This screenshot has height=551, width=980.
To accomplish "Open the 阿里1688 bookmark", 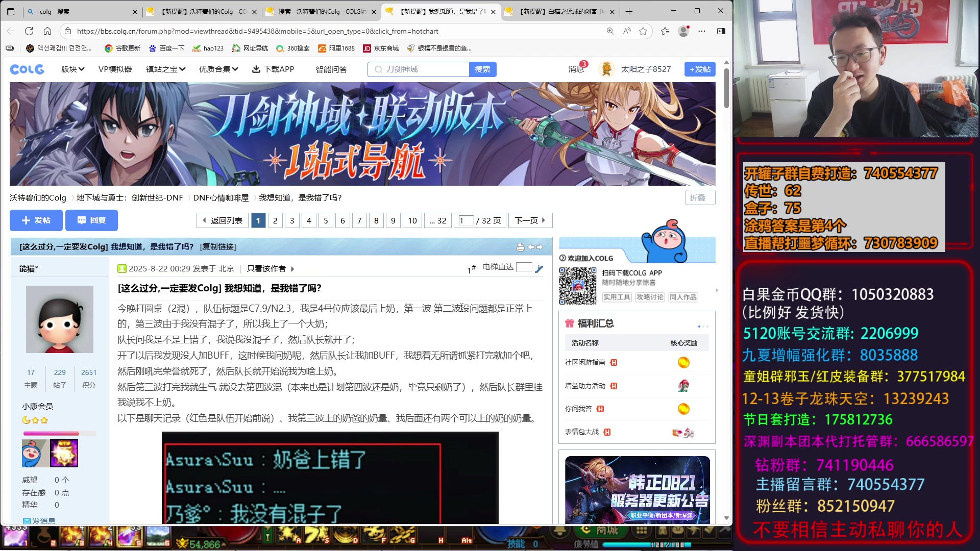I will (x=336, y=48).
